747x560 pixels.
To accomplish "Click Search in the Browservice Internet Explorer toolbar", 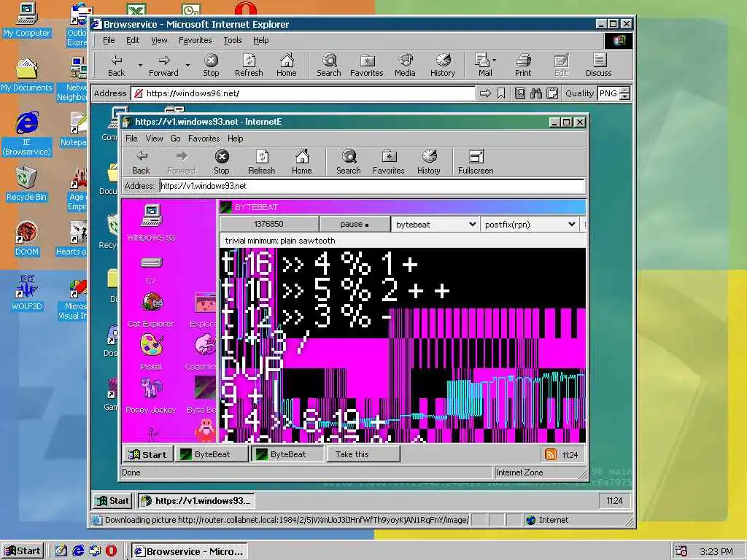I will coord(329,65).
